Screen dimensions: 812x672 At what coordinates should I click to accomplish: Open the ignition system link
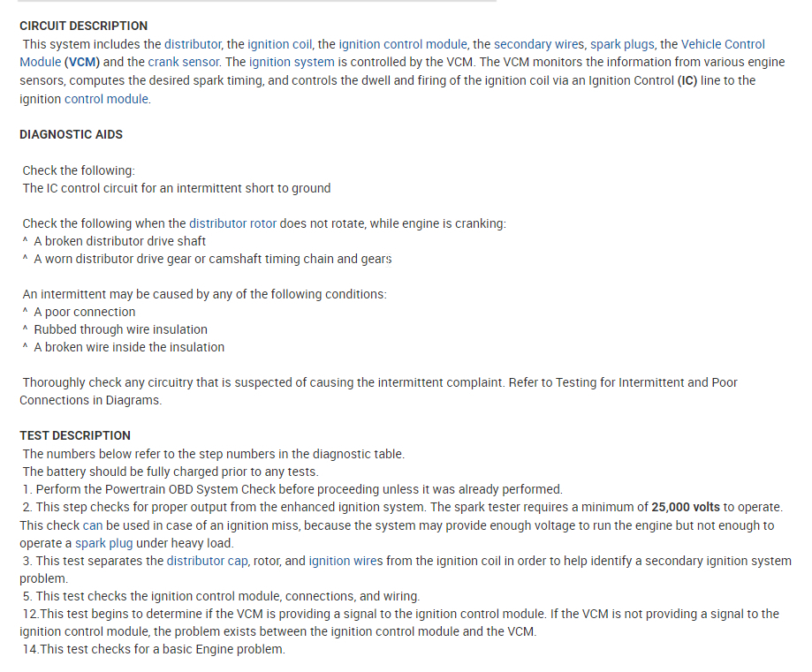pyautogui.click(x=292, y=62)
